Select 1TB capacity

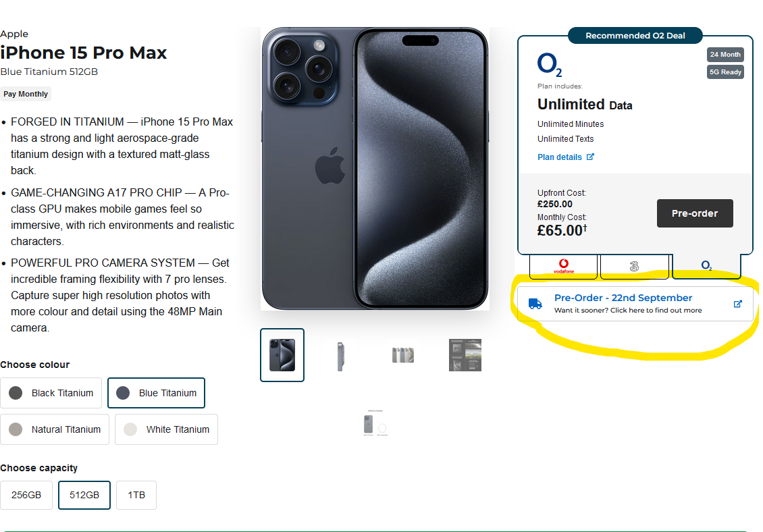coord(136,495)
